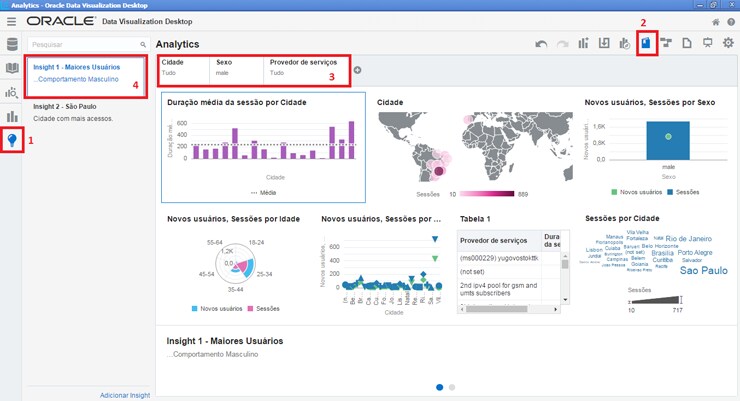Viewport: 740px width, 401px height.
Task: Open the Insights lightbulb panel
Action: click(12, 140)
